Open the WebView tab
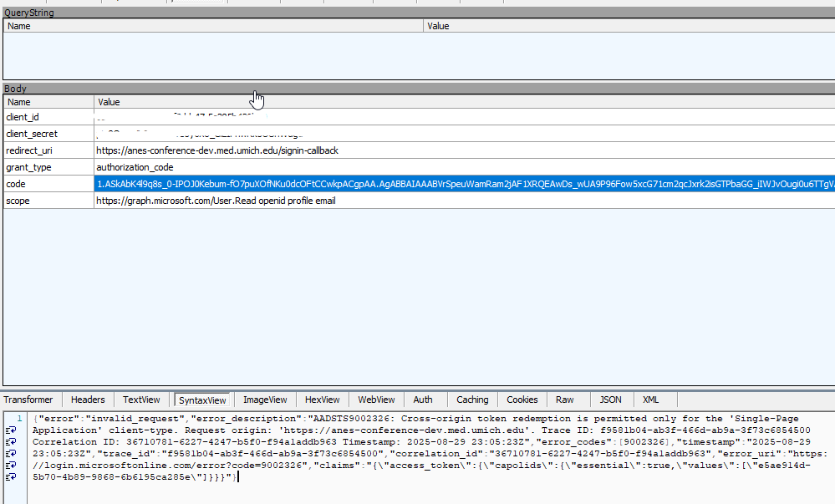 coord(376,400)
